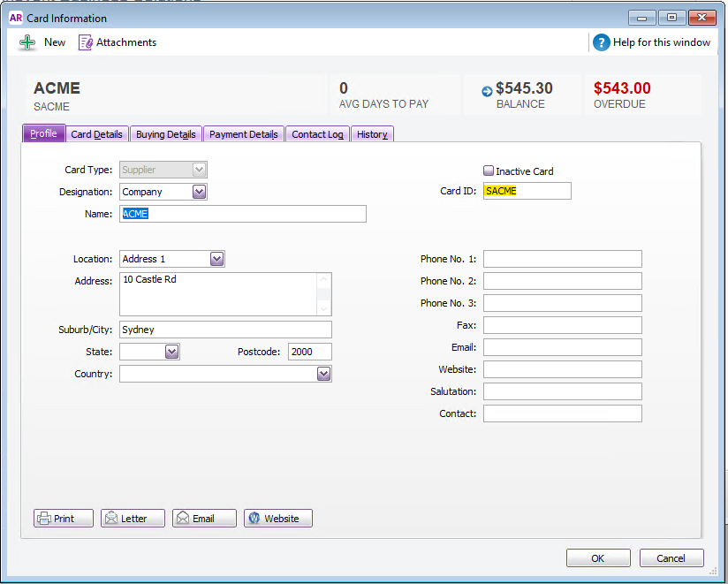Click the Contact input field
The height and width of the screenshot is (584, 728).
tap(563, 413)
